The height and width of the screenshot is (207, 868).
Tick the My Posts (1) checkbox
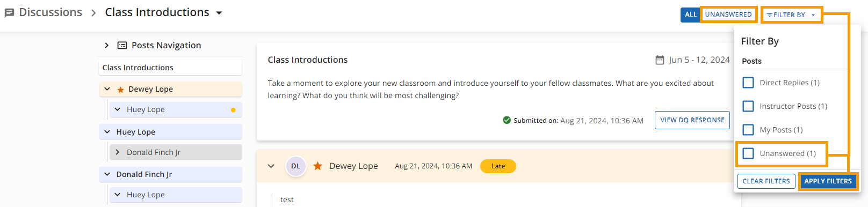point(748,130)
